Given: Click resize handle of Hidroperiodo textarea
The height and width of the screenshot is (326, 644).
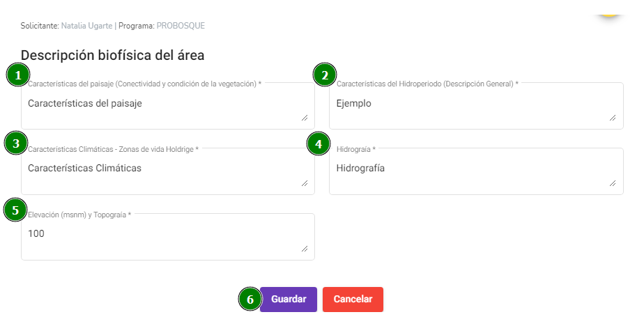Looking at the screenshot, I should [x=613, y=118].
